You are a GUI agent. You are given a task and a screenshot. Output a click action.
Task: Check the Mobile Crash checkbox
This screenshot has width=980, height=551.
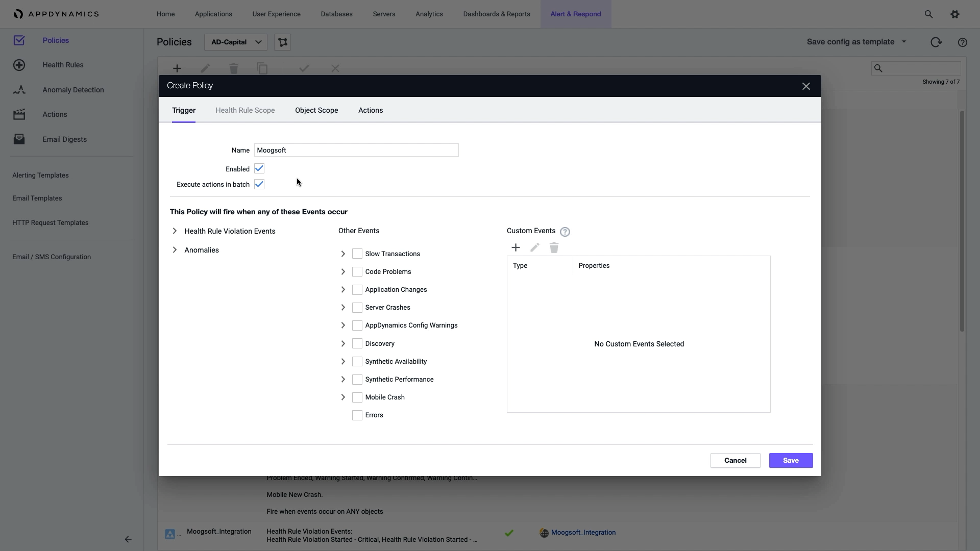click(x=357, y=397)
